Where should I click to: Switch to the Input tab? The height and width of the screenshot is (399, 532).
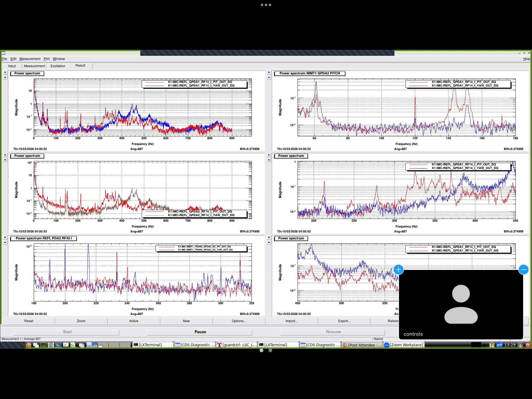[x=12, y=66]
